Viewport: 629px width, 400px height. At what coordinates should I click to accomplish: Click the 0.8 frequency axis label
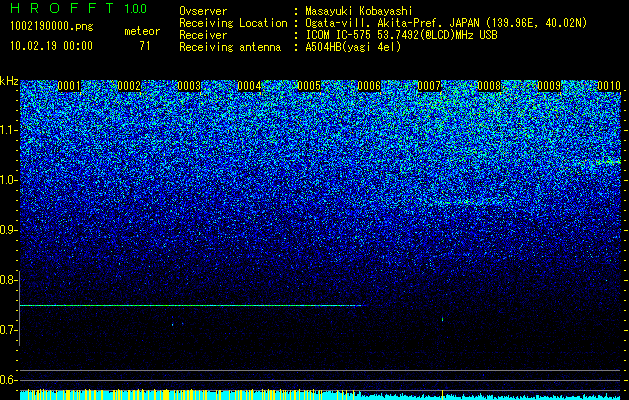tap(9, 280)
